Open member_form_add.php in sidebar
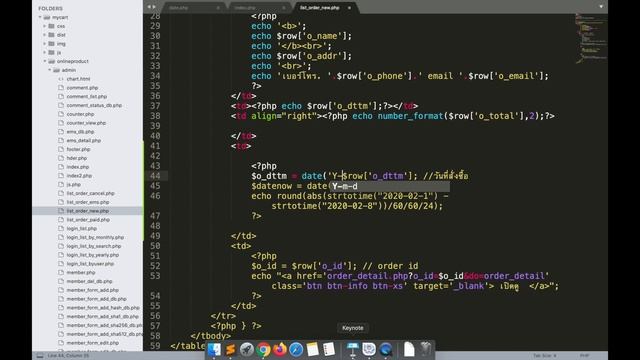 click(93, 290)
